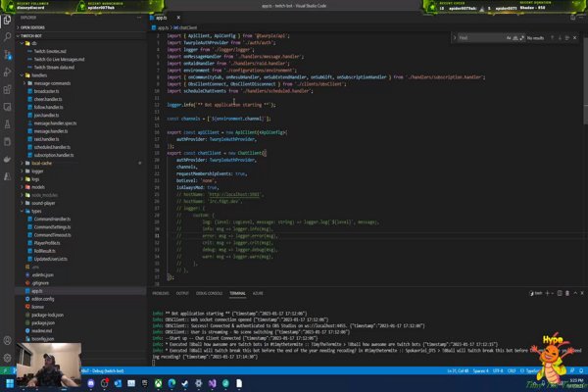
Task: Open Explorer more actions ellipsis
Action: [x=139, y=18]
